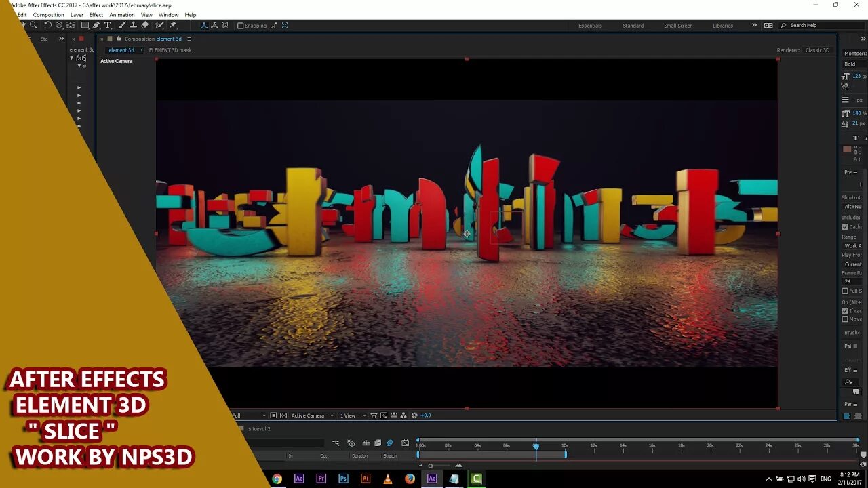
Task: Toggle 'If caching' checkbox in Preview panel
Action: (845, 311)
